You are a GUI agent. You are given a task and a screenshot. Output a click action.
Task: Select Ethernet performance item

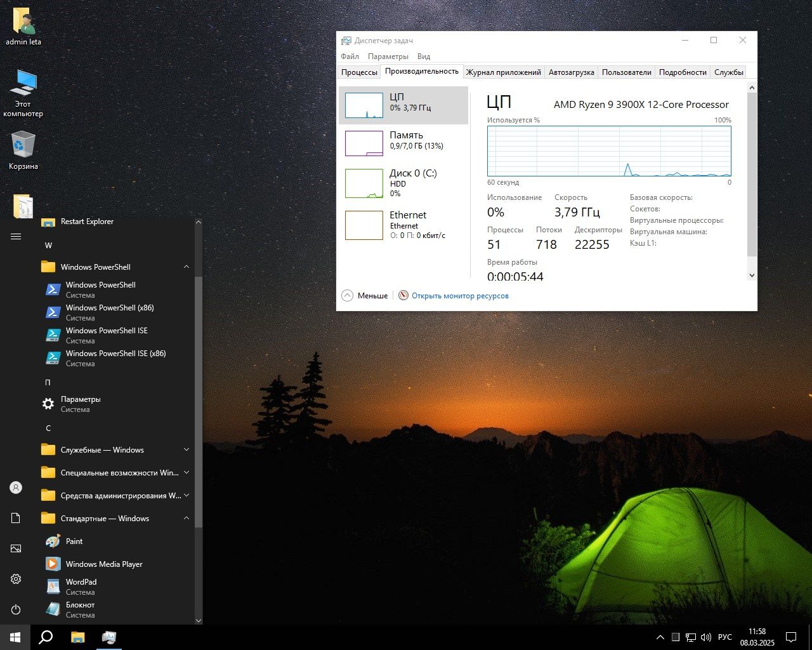click(x=403, y=225)
